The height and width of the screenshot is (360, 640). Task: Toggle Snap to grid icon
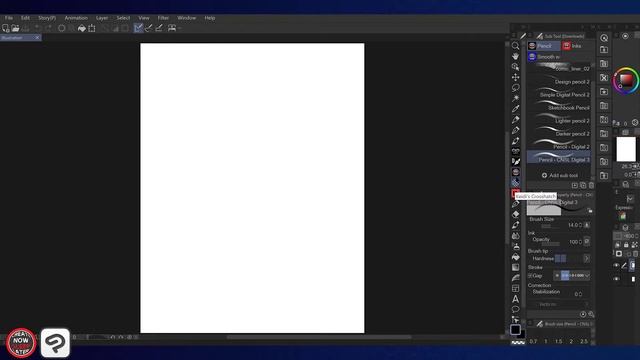(x=159, y=28)
